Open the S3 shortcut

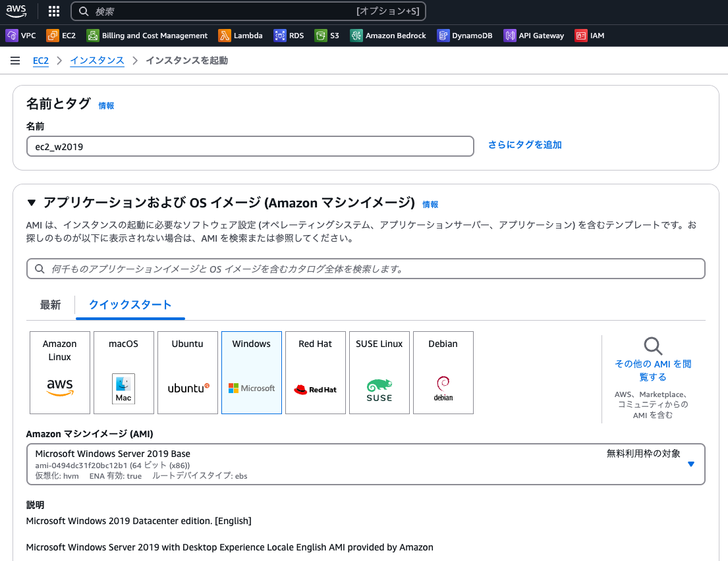tap(327, 36)
